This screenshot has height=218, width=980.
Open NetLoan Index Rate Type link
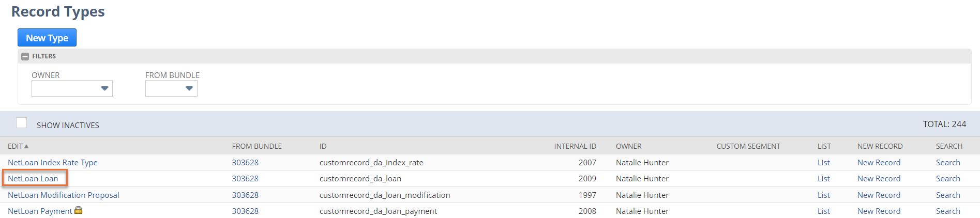(53, 163)
